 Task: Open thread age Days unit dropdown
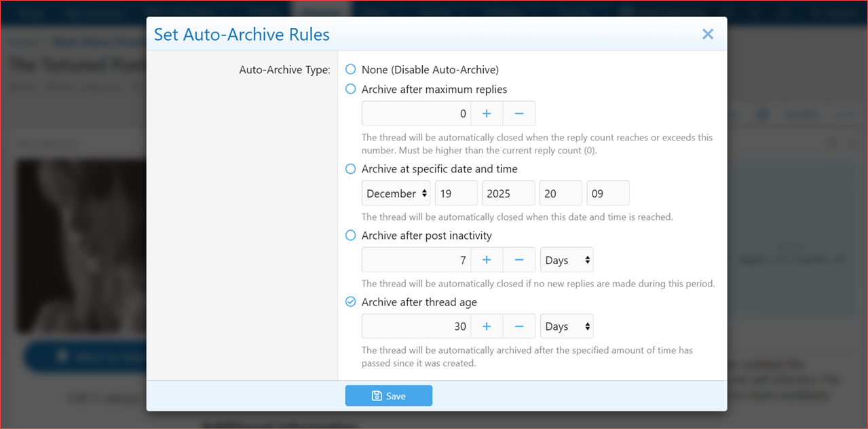pos(567,327)
